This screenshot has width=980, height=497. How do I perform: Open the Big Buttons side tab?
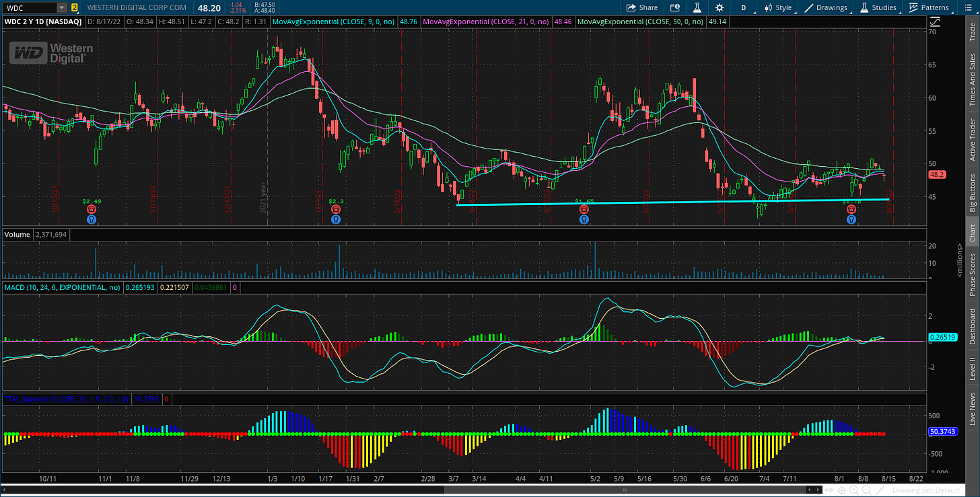pyautogui.click(x=972, y=193)
